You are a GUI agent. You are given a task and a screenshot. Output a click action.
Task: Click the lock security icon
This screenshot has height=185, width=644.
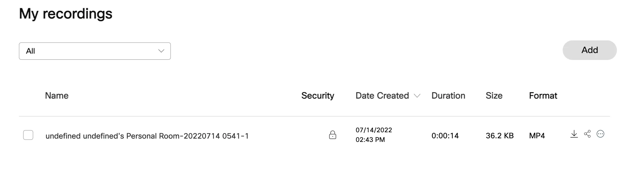333,135
